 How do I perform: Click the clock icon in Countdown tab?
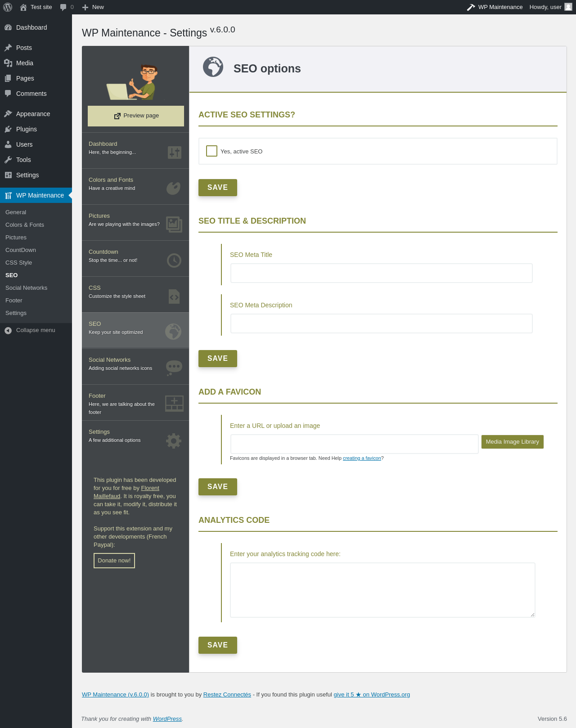pyautogui.click(x=174, y=260)
